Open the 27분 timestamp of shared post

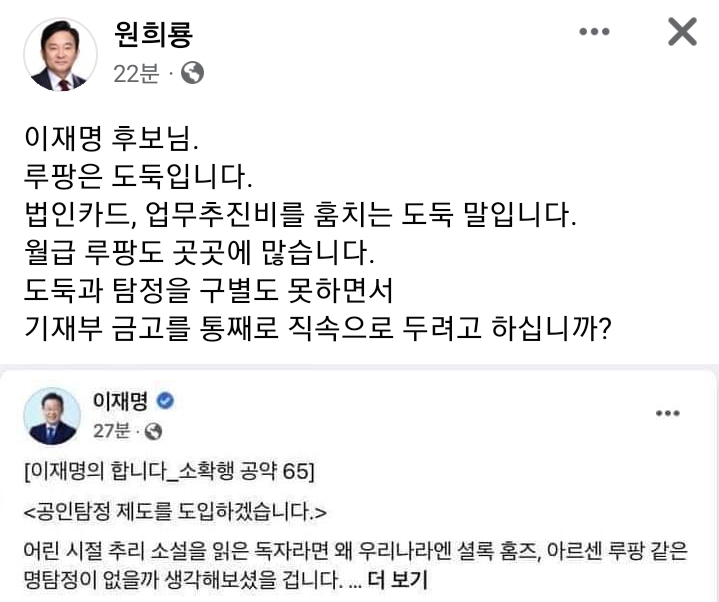110,432
